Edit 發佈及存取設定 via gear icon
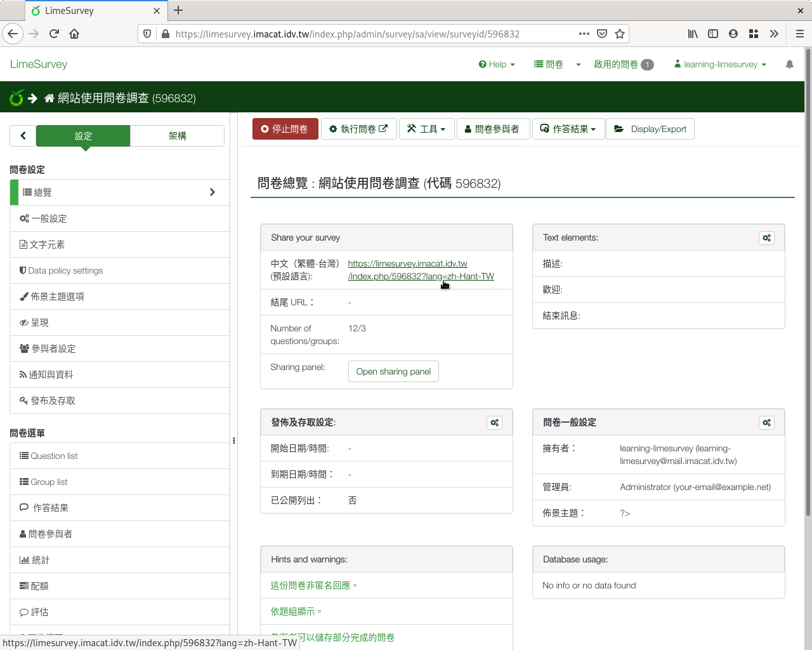 [x=495, y=423]
